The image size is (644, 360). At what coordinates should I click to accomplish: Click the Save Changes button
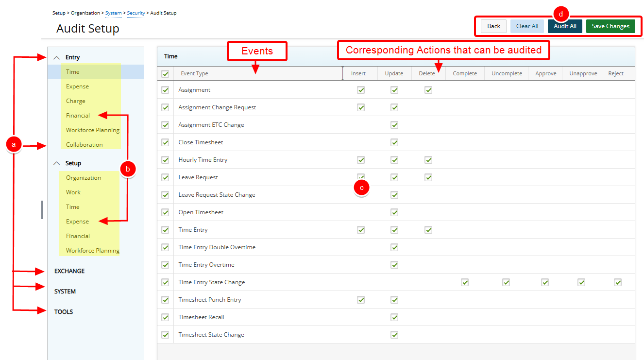click(610, 26)
